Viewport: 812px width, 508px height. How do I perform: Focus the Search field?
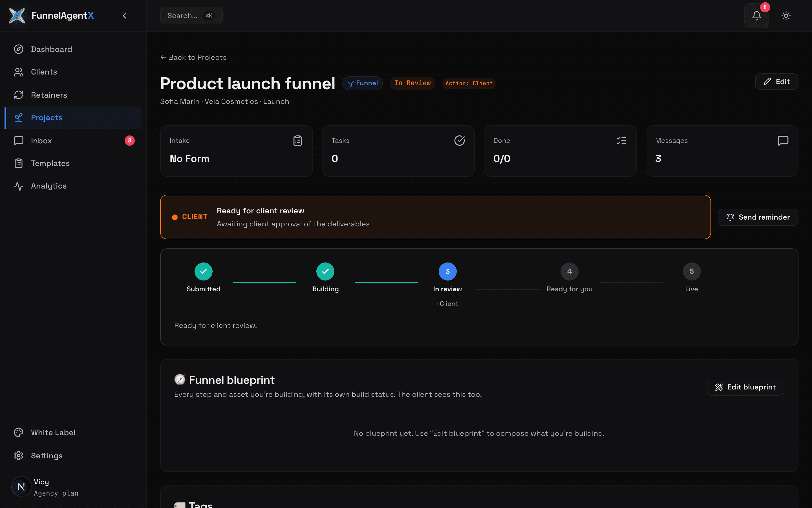(x=191, y=16)
